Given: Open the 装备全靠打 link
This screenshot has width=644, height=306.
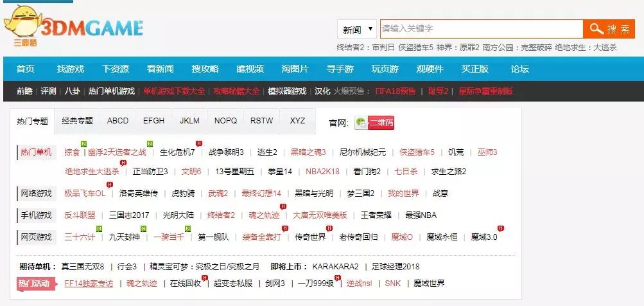Looking at the screenshot, I should point(261,237).
